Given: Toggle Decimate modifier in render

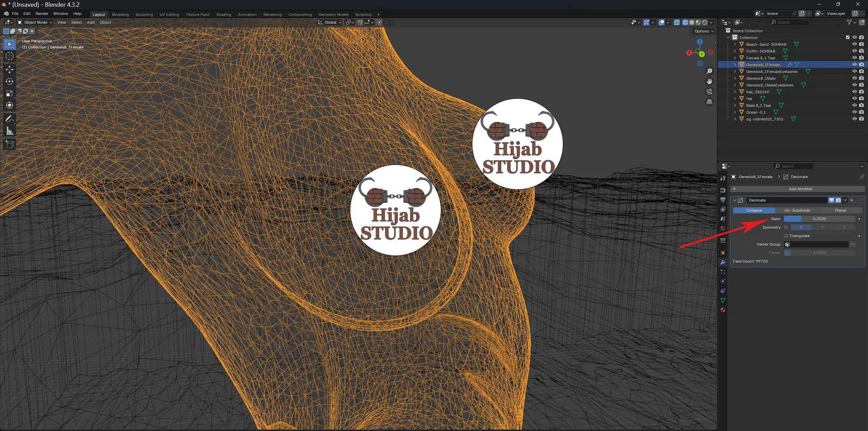Looking at the screenshot, I should (x=838, y=200).
